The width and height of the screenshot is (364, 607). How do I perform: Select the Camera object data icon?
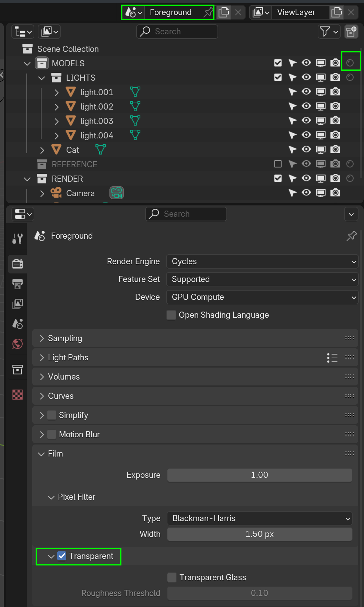117,193
